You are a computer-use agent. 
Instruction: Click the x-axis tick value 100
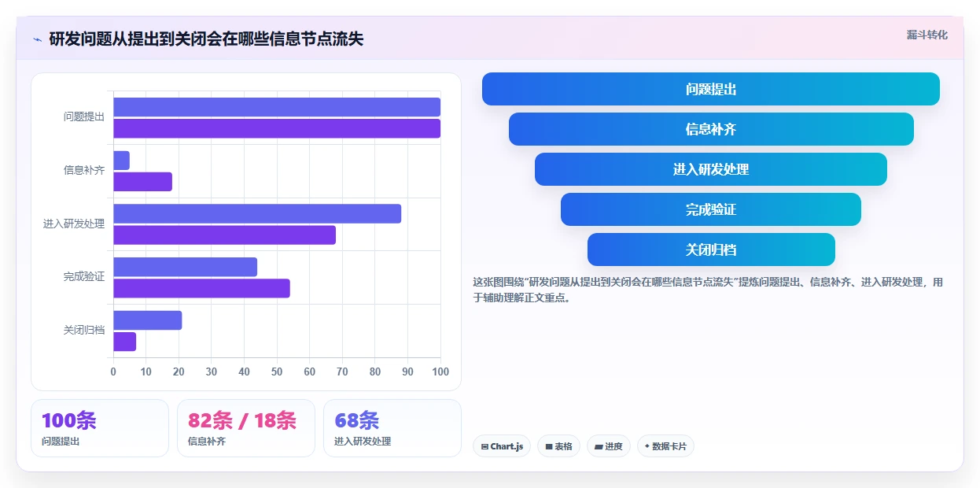coord(440,372)
